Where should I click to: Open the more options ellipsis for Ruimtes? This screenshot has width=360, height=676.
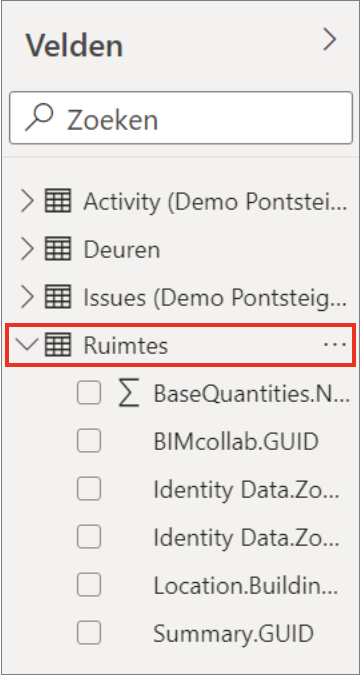coord(335,344)
